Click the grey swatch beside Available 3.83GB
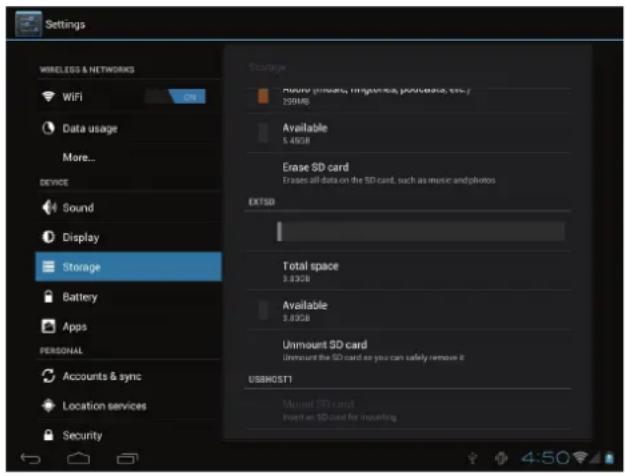Screen dimensions: 626x476 [x=263, y=310]
